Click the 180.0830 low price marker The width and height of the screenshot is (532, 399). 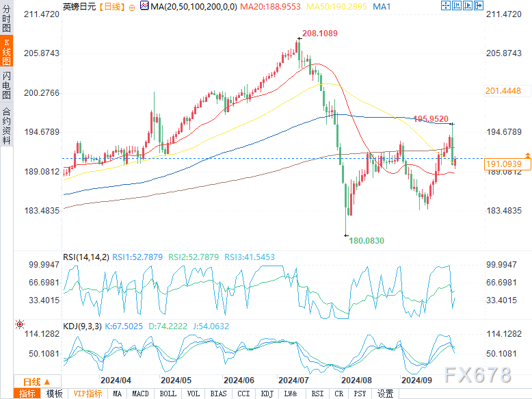click(x=367, y=241)
